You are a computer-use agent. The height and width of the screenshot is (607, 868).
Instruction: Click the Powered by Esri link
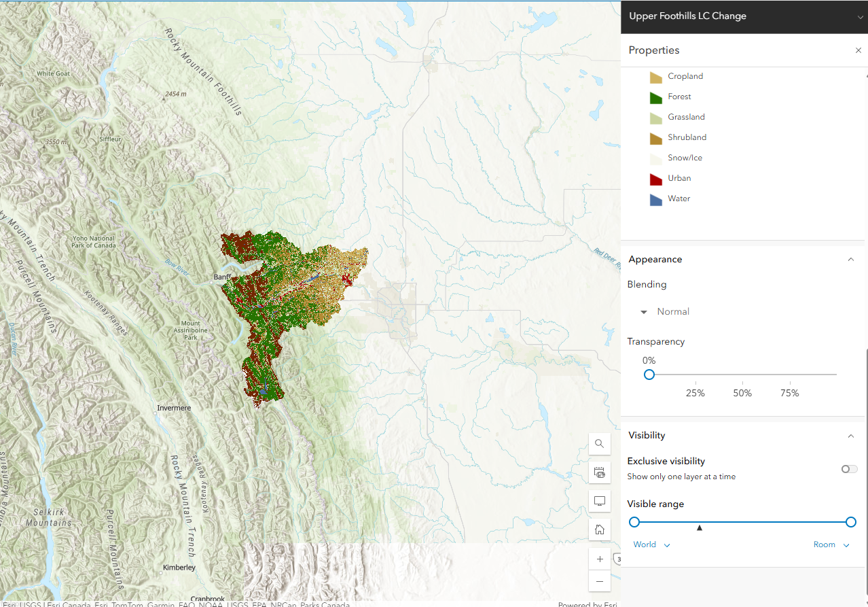coord(587,604)
